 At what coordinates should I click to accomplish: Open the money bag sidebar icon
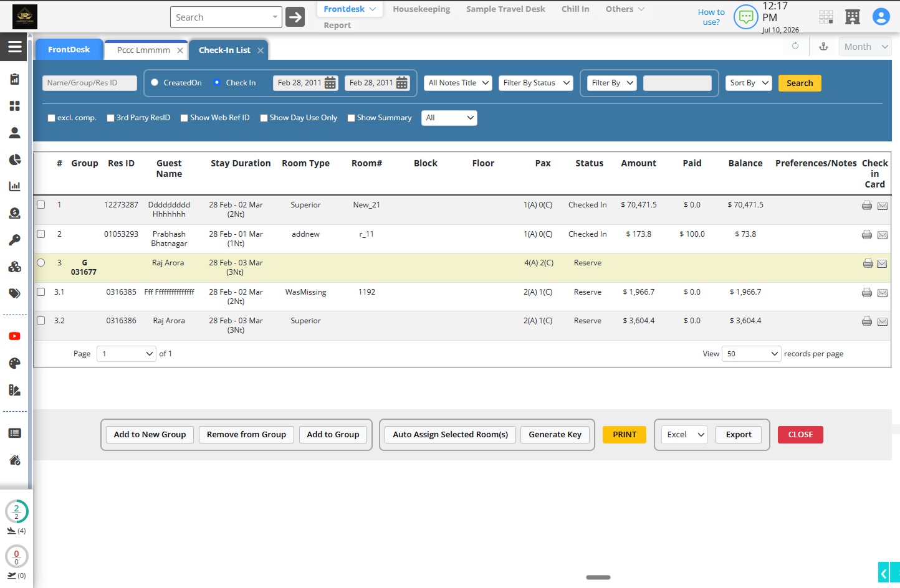15,213
